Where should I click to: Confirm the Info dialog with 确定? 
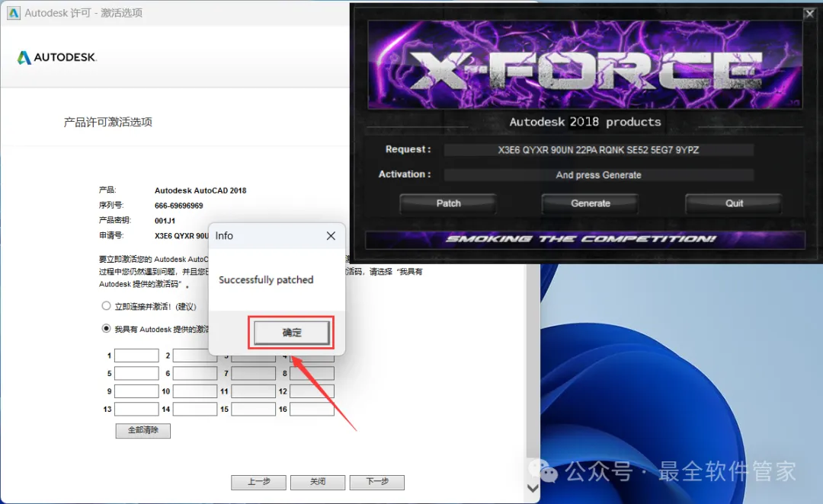click(292, 333)
